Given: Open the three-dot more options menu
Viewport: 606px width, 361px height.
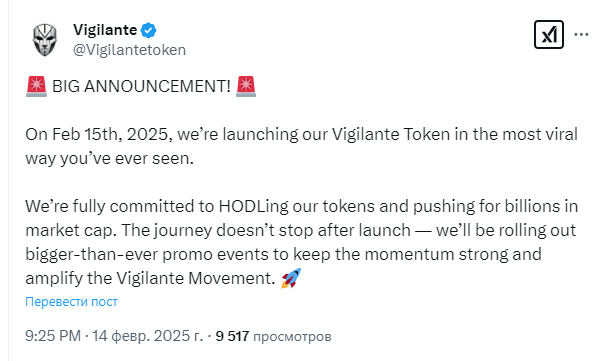Looking at the screenshot, I should tap(581, 35).
